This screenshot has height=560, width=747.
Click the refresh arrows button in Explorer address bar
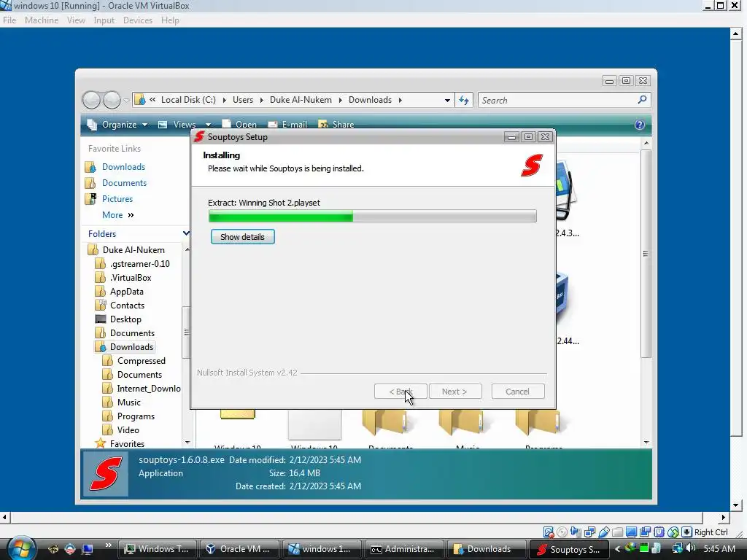pyautogui.click(x=463, y=100)
